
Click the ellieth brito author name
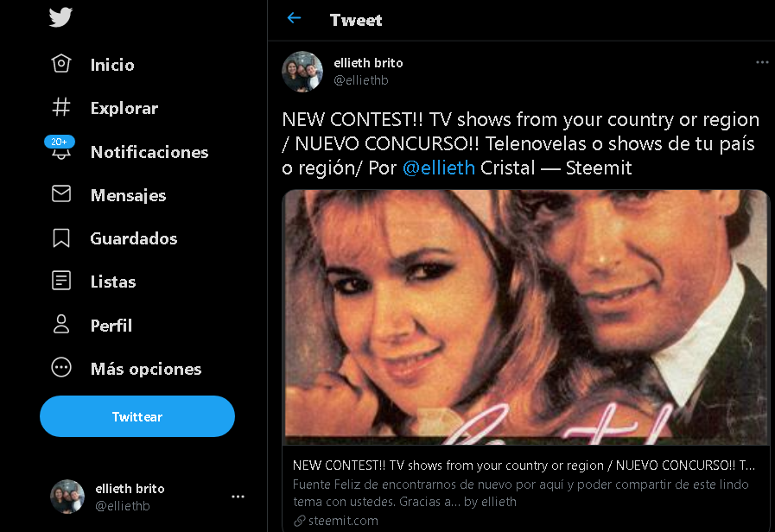368,63
